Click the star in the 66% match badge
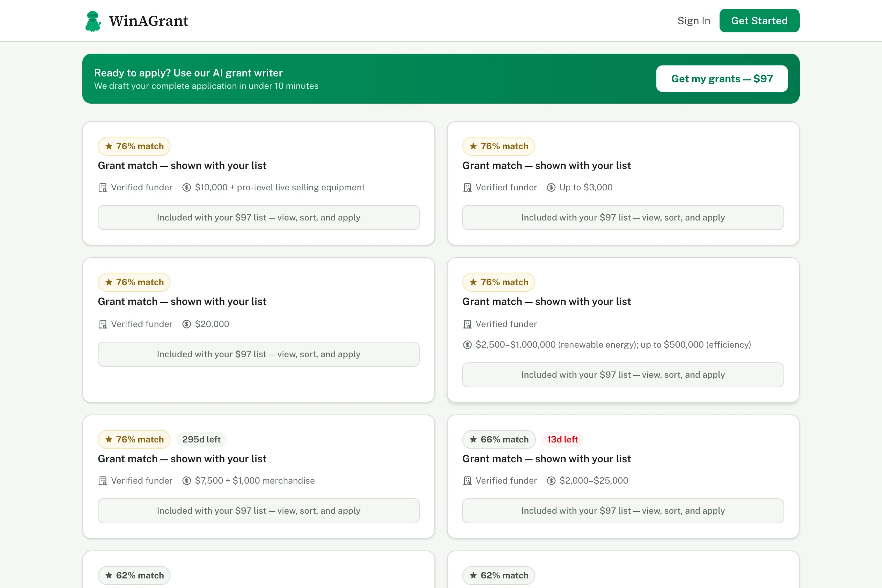882x588 pixels. coord(473,440)
